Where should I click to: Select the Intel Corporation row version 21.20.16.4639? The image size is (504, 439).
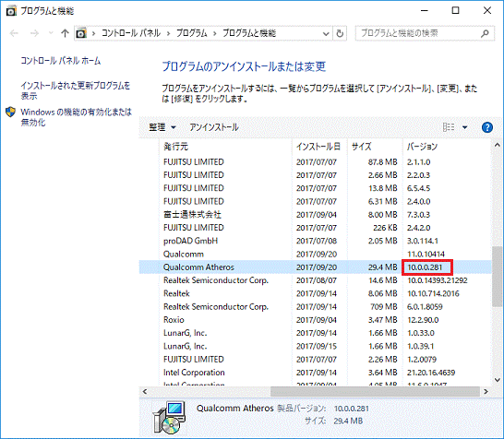tap(315, 373)
